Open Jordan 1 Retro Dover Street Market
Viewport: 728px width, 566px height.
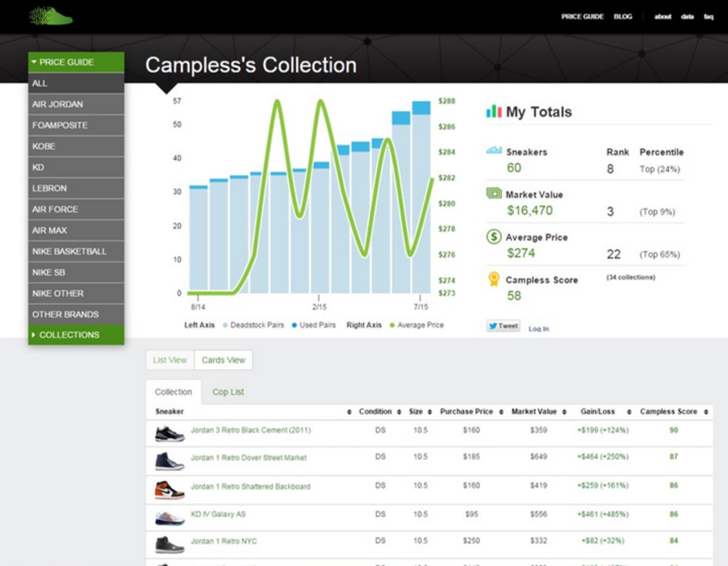click(x=249, y=457)
